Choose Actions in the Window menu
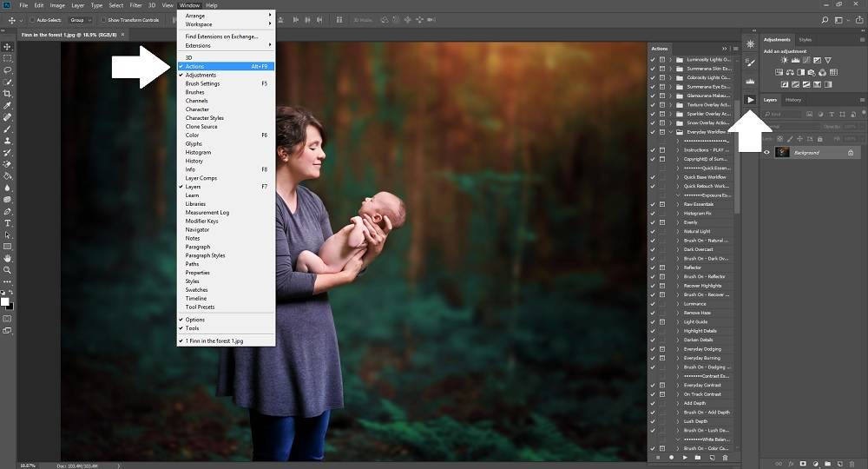 pyautogui.click(x=226, y=67)
